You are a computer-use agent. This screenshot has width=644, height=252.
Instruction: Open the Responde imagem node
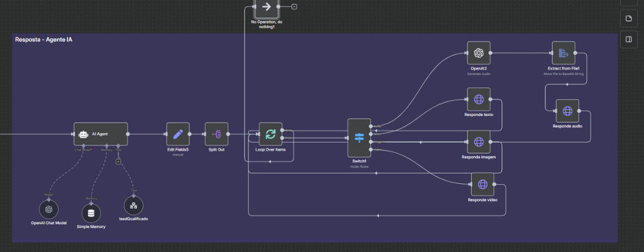[x=479, y=142]
